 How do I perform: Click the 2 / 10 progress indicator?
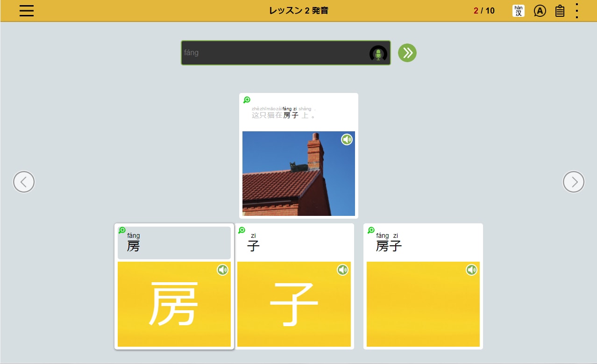click(484, 10)
